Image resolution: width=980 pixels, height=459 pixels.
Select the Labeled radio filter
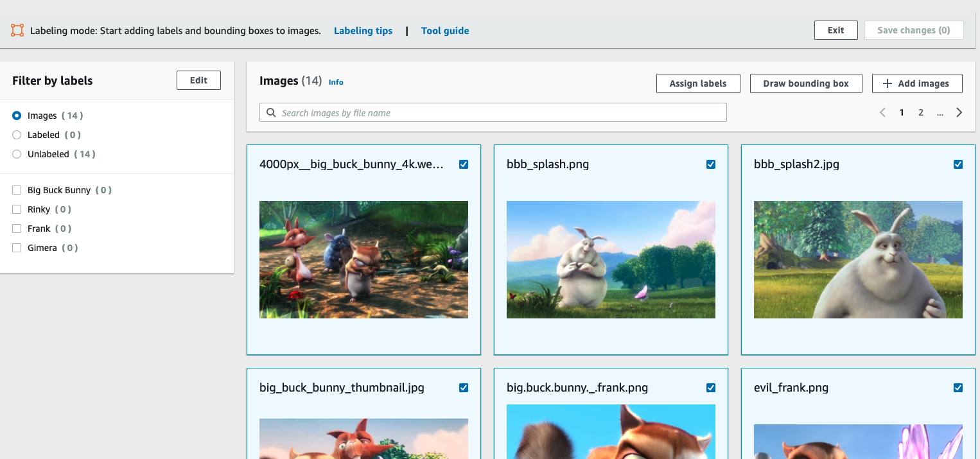click(x=17, y=135)
